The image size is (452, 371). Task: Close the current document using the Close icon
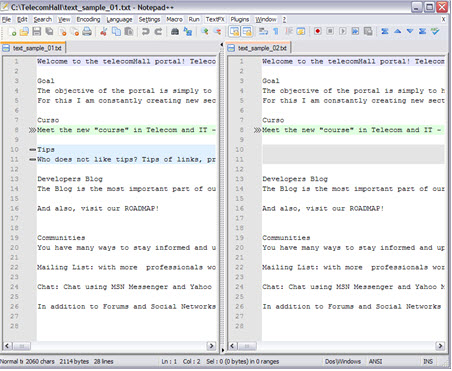point(62,32)
